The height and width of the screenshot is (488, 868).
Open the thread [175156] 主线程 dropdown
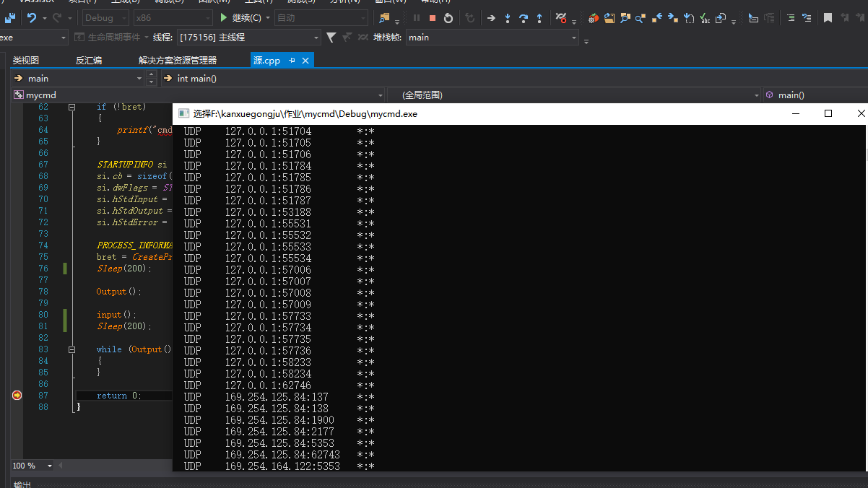click(248, 38)
